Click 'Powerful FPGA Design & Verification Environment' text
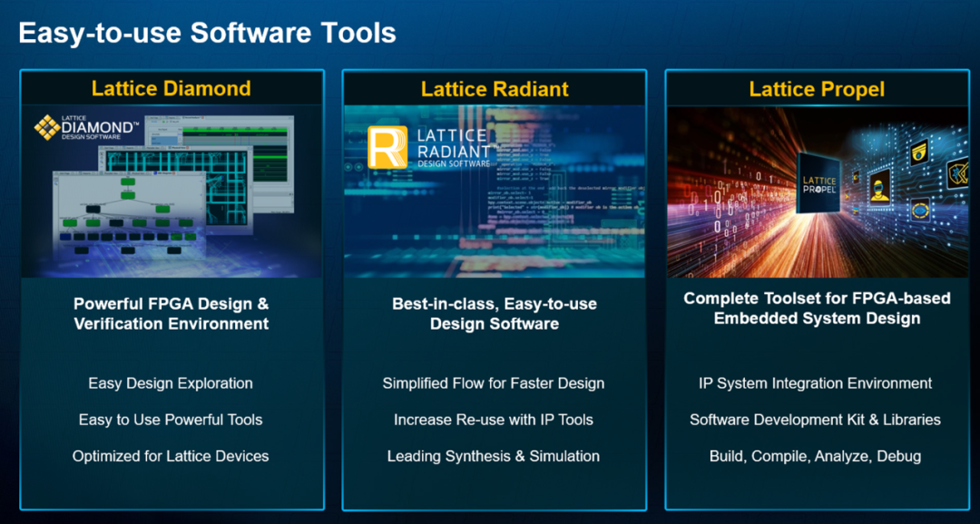Viewport: 980px width, 524px height. tap(171, 314)
